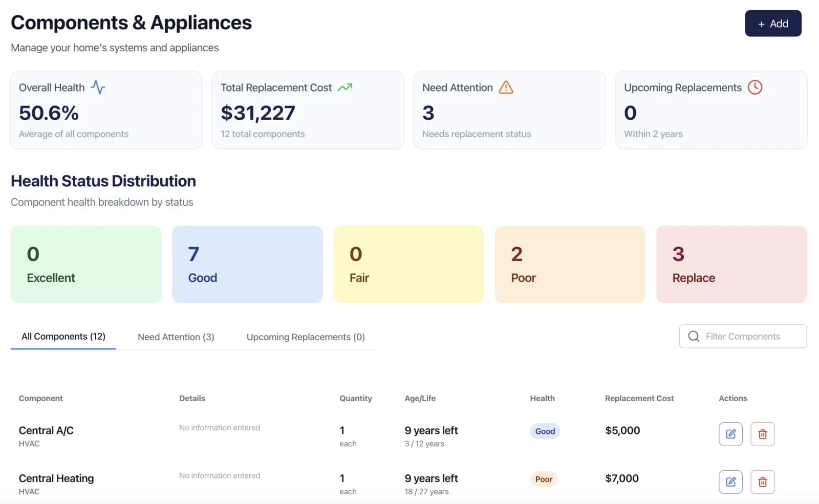The image size is (819, 504).
Task: Edit the Central Heating component
Action: [730, 482]
